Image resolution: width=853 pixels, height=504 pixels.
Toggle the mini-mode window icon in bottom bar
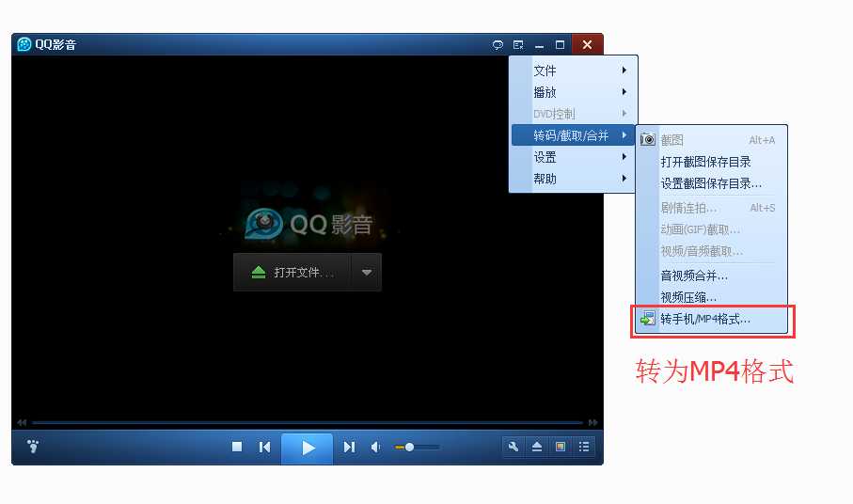pos(561,447)
